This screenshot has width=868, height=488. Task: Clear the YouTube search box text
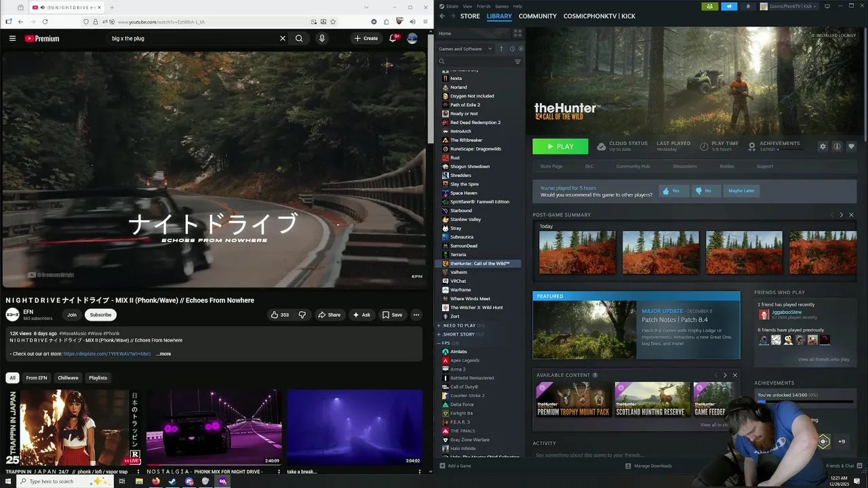tap(283, 39)
